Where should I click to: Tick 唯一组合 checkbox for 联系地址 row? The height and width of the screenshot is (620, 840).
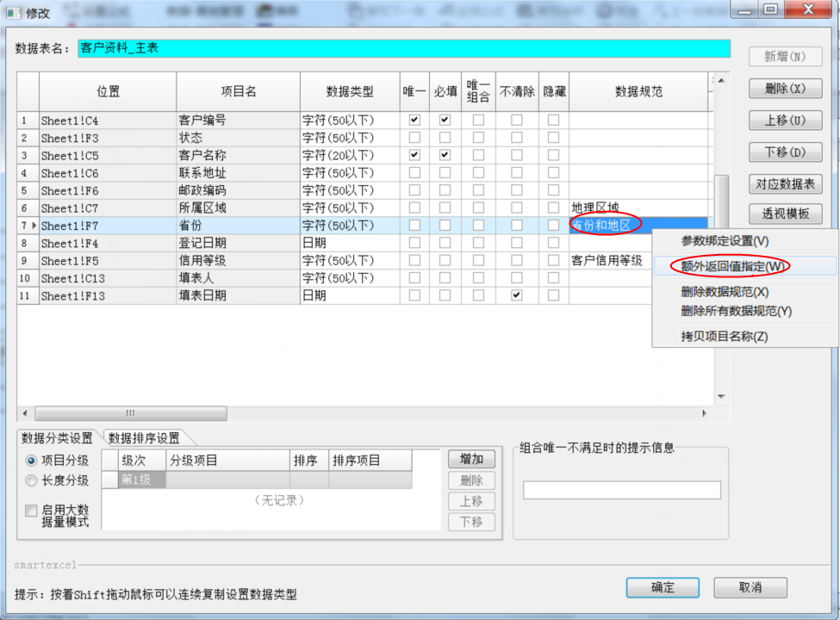click(478, 173)
